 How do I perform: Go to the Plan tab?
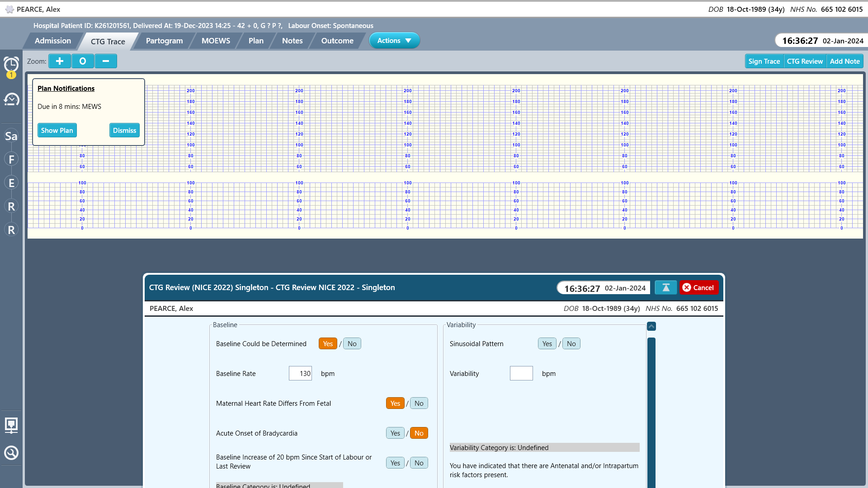[x=256, y=41]
